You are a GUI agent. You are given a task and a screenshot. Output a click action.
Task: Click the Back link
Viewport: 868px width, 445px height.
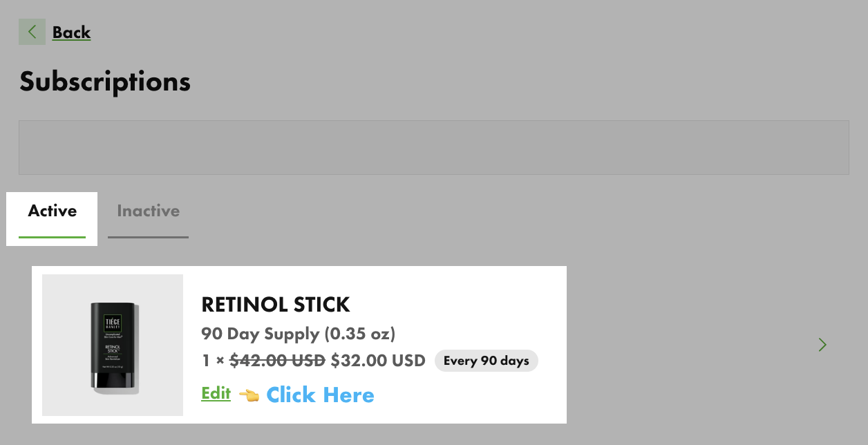(71, 32)
